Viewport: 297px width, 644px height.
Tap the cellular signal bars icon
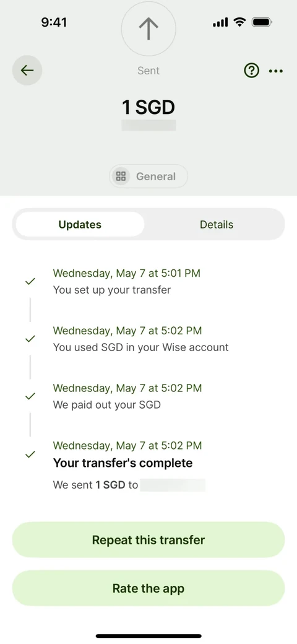coord(220,22)
